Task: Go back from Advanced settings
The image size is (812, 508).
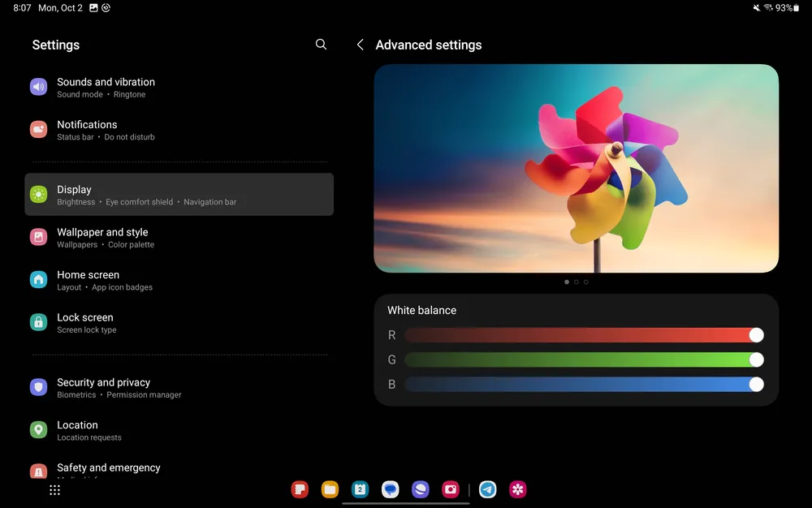Action: 360,45
